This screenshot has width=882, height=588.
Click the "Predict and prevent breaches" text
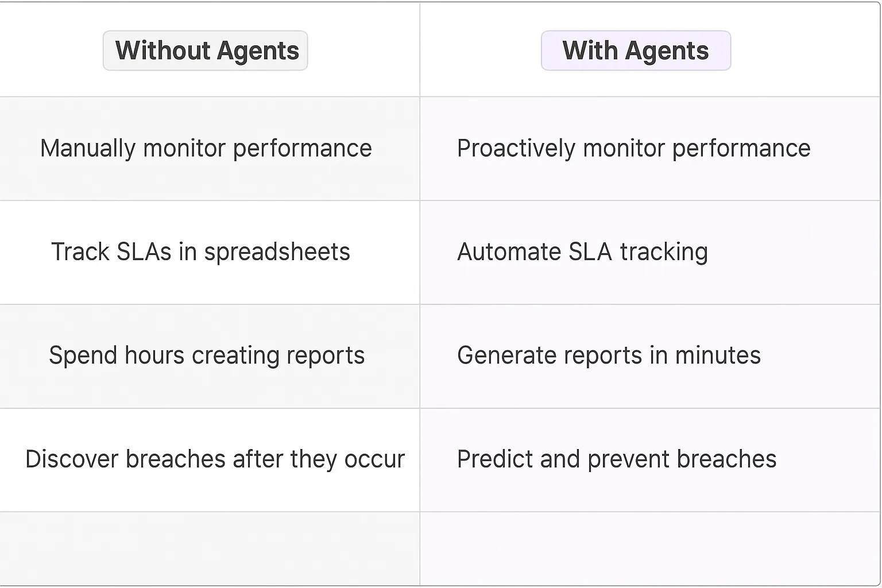(x=617, y=459)
